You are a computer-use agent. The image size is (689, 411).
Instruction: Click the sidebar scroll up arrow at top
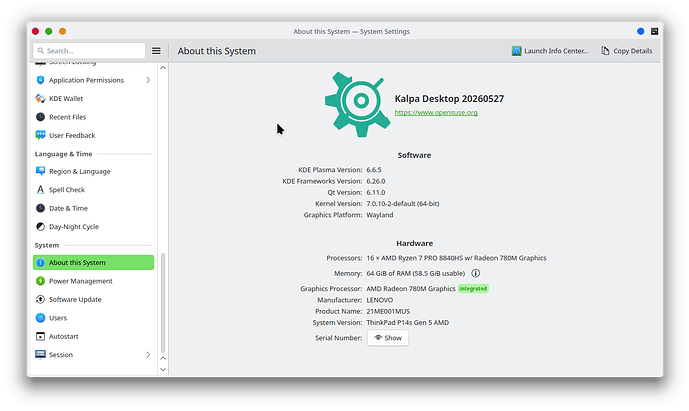tap(163, 68)
